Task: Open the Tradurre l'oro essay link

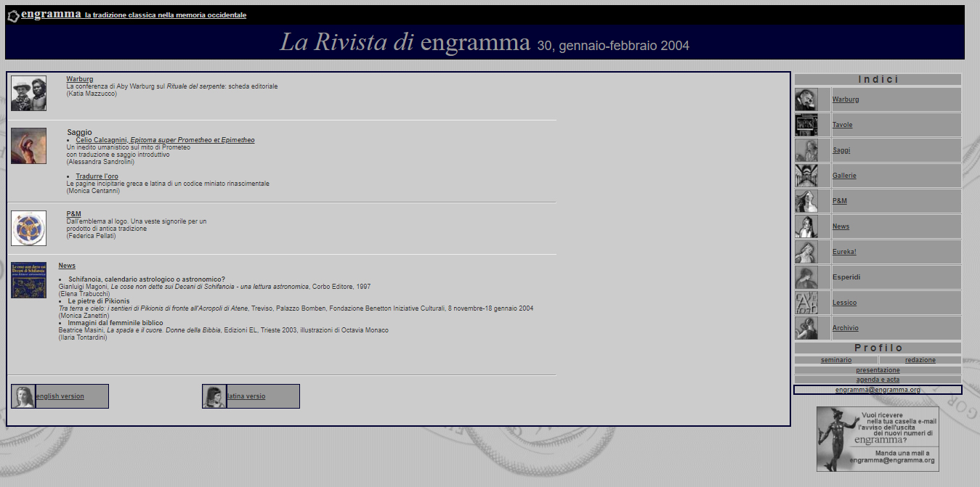Action: pos(97,176)
